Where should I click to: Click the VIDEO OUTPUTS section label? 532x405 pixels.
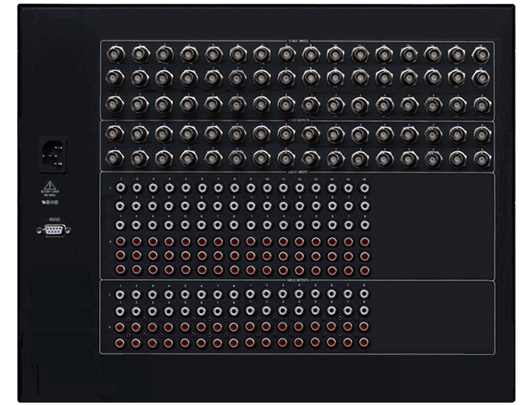click(x=298, y=120)
